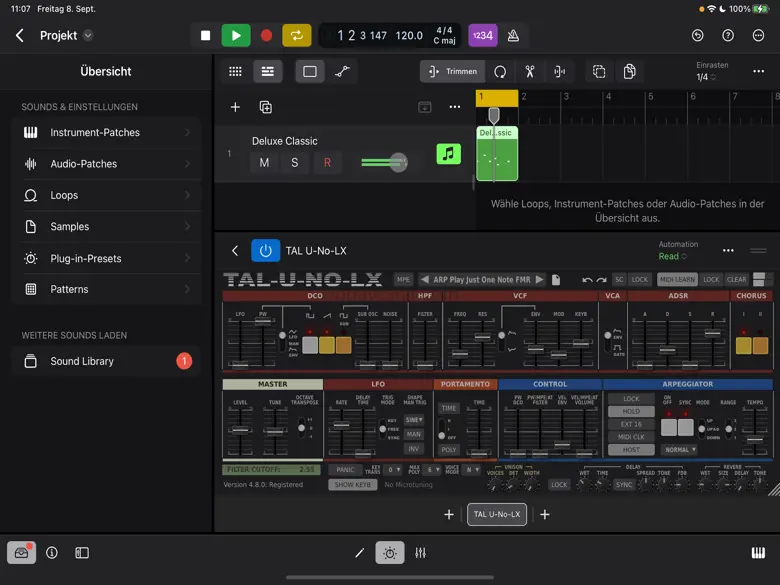Screen dimensions: 780x585
Task: Toggle the fader sidebar icon in the bottom bar
Action: coord(82,553)
